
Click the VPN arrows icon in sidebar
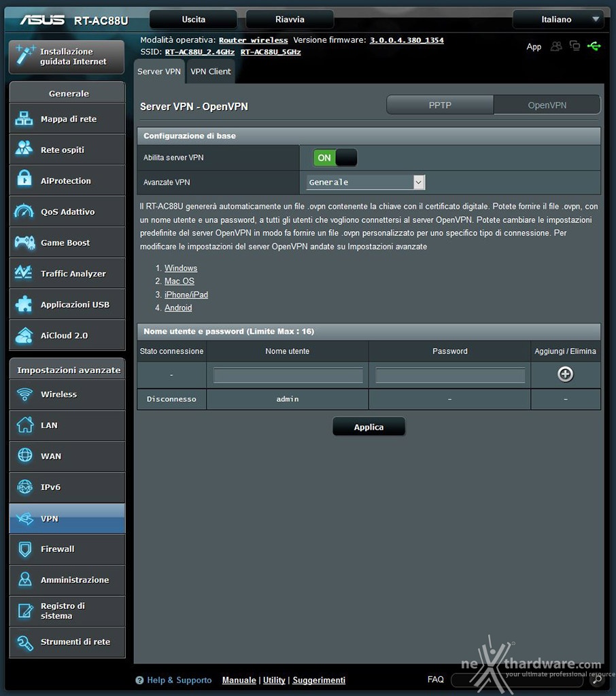[x=25, y=518]
